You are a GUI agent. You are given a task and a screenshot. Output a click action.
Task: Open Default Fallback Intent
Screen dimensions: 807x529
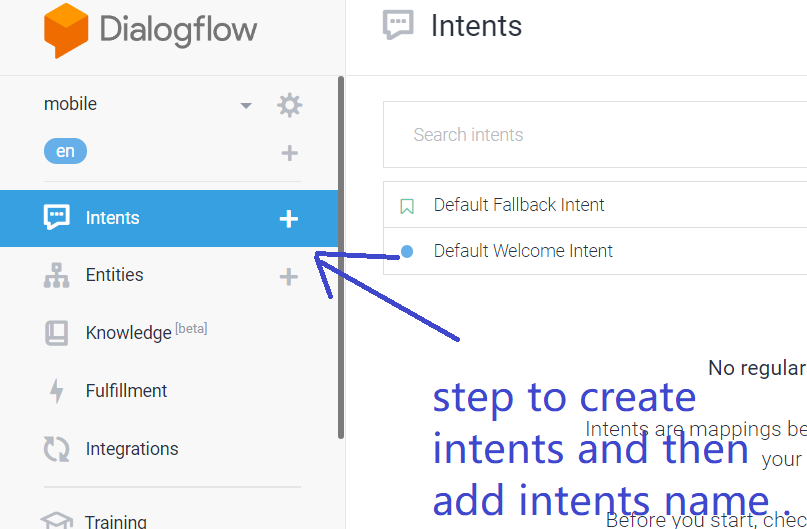click(519, 205)
